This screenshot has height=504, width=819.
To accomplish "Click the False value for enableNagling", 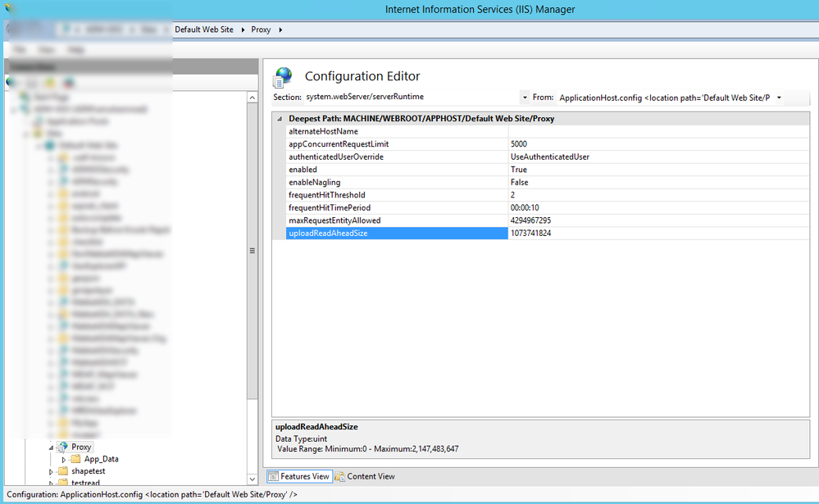I will pyautogui.click(x=519, y=182).
